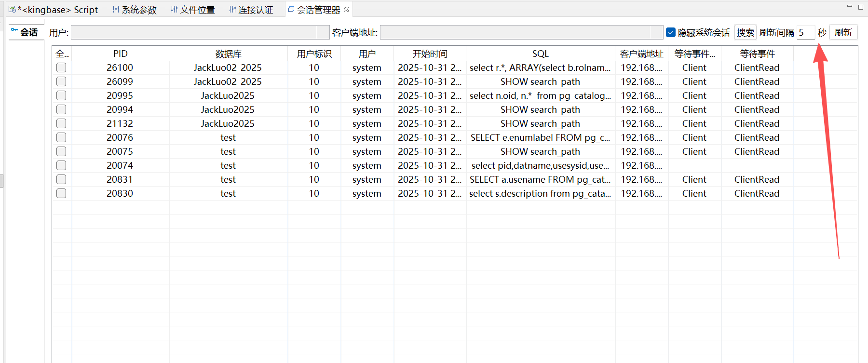The height and width of the screenshot is (363, 868).
Task: Select the checkbox for PID 20830
Action: (x=61, y=193)
